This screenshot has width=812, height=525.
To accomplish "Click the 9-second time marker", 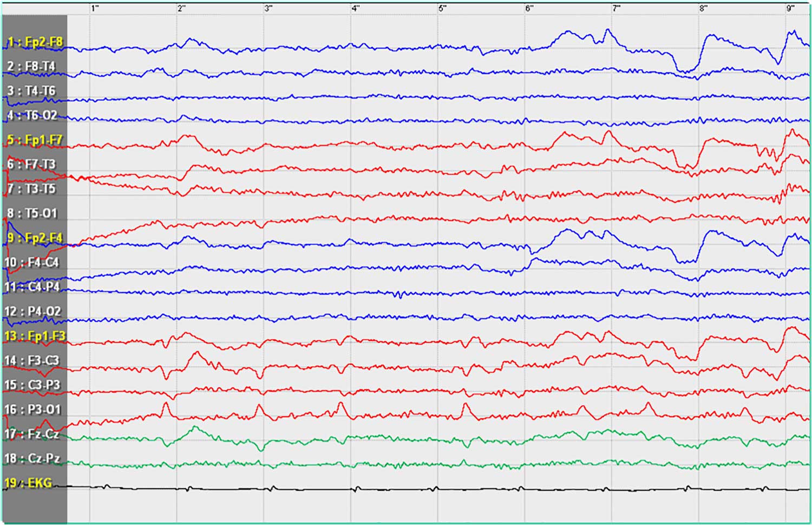I will 790,8.
